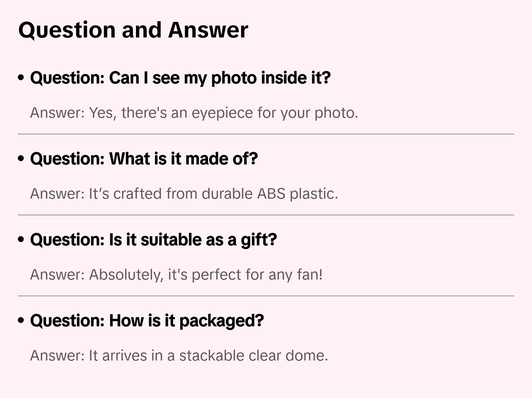
Task: Click the "How is it packaged?" question
Action: coord(147,321)
